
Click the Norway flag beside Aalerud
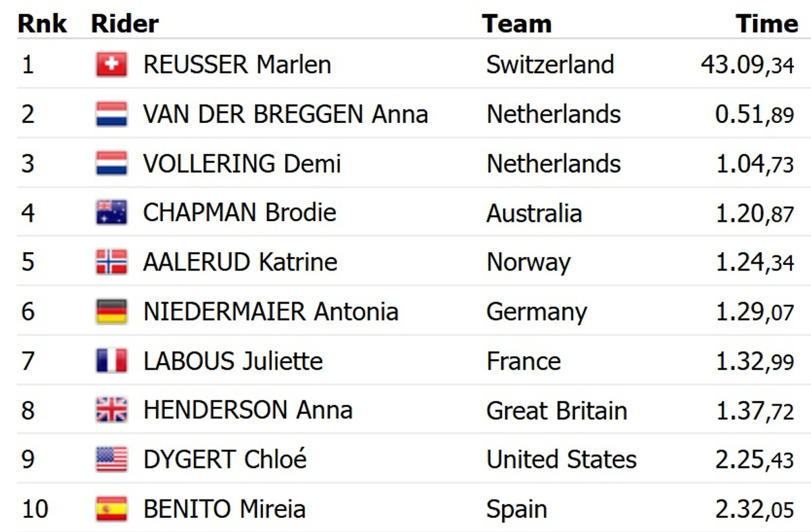[x=112, y=262]
